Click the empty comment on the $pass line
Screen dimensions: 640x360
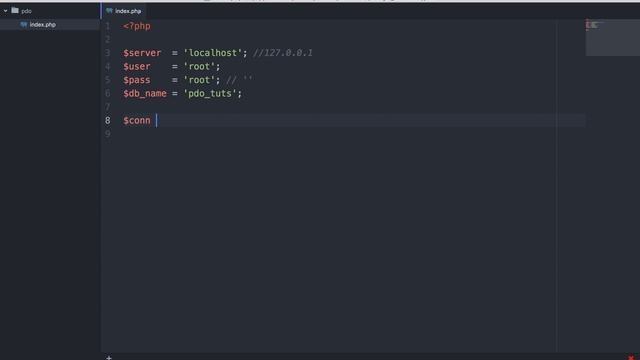coord(239,80)
